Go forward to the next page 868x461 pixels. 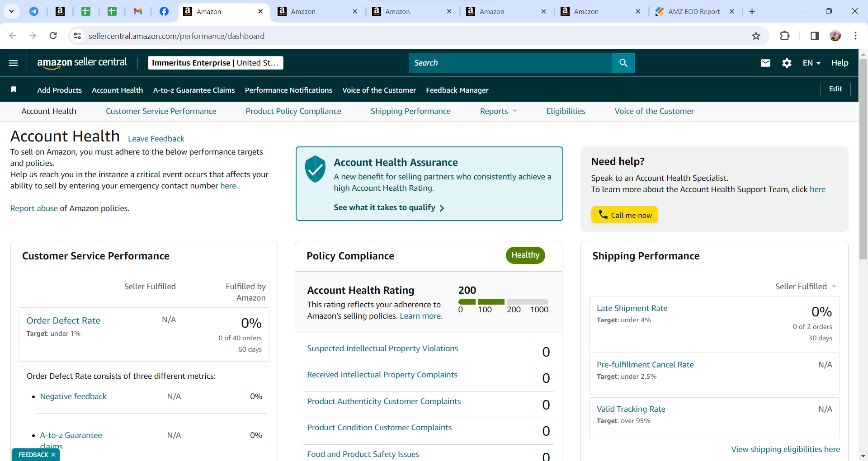33,36
